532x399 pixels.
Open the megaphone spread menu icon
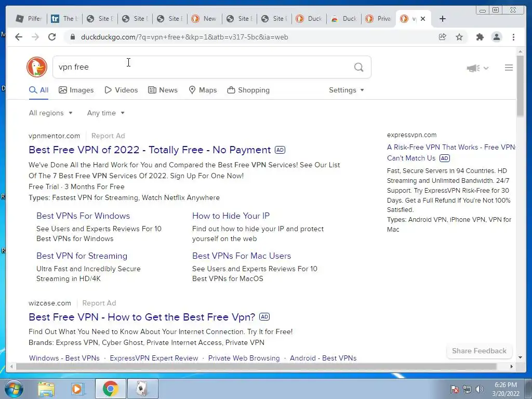[477, 68]
